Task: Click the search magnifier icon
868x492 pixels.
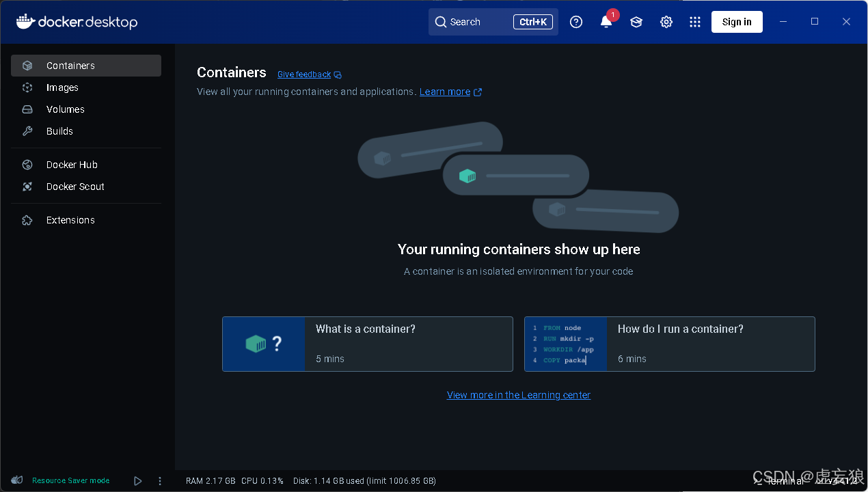Action: click(441, 22)
